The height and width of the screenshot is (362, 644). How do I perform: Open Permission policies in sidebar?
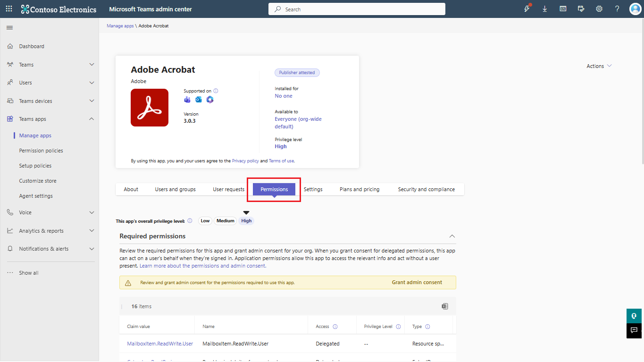pos(41,151)
